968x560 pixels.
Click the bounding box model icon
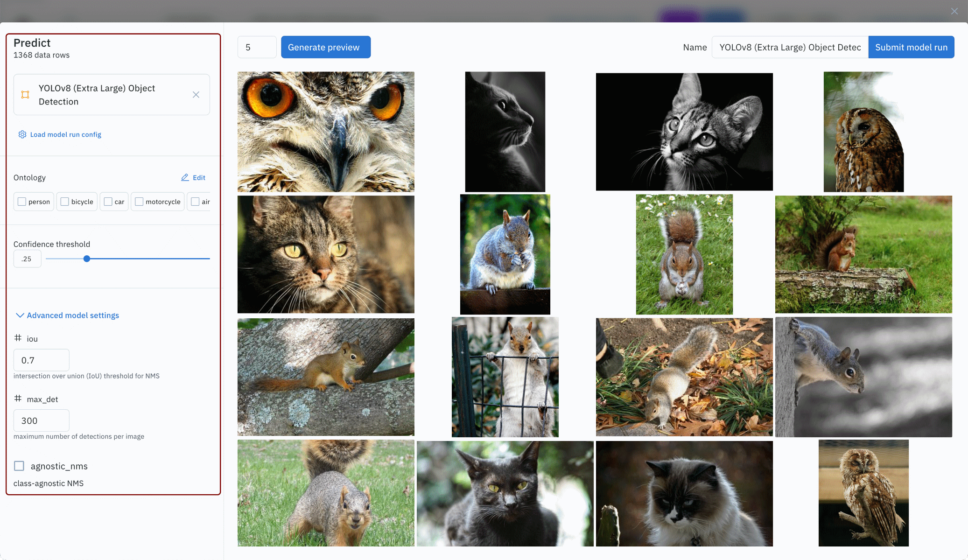25,95
